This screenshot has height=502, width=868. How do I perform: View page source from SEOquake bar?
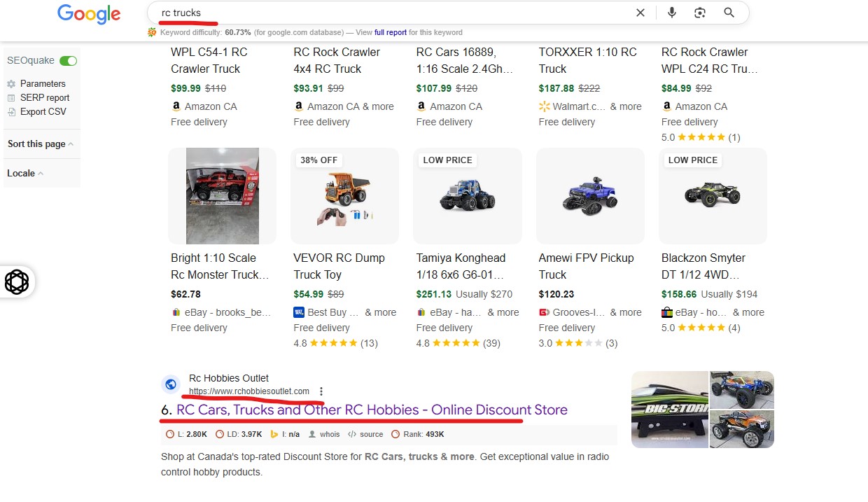pyautogui.click(x=365, y=434)
